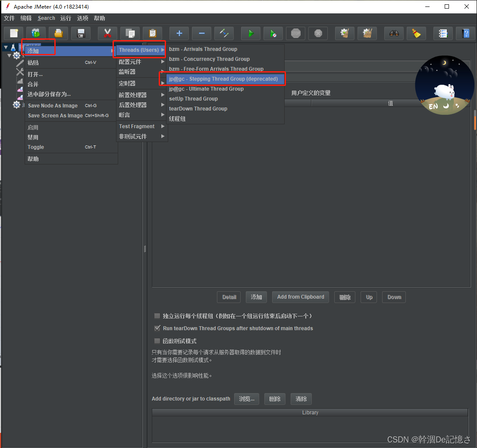477x448 pixels.
Task: Save the test plan with floppy icon
Action: [81, 33]
